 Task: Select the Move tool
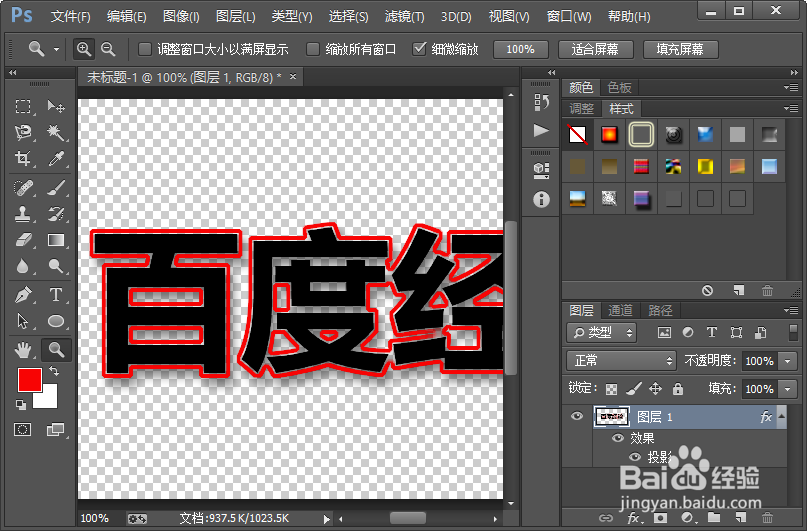(x=56, y=107)
